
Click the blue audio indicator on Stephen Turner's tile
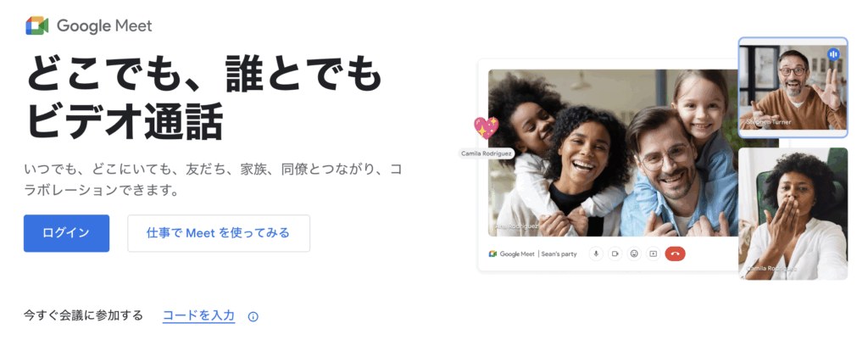(834, 53)
